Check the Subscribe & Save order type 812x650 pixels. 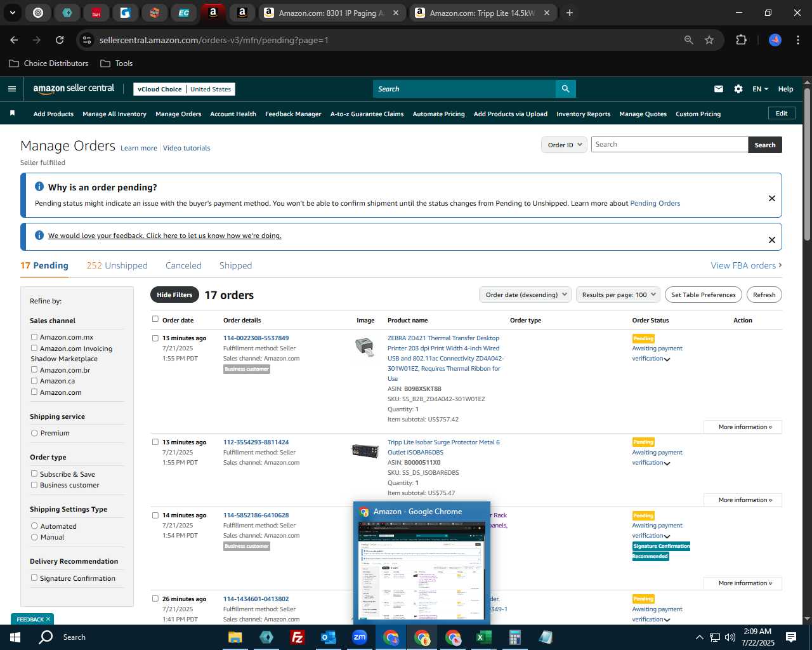coord(34,474)
